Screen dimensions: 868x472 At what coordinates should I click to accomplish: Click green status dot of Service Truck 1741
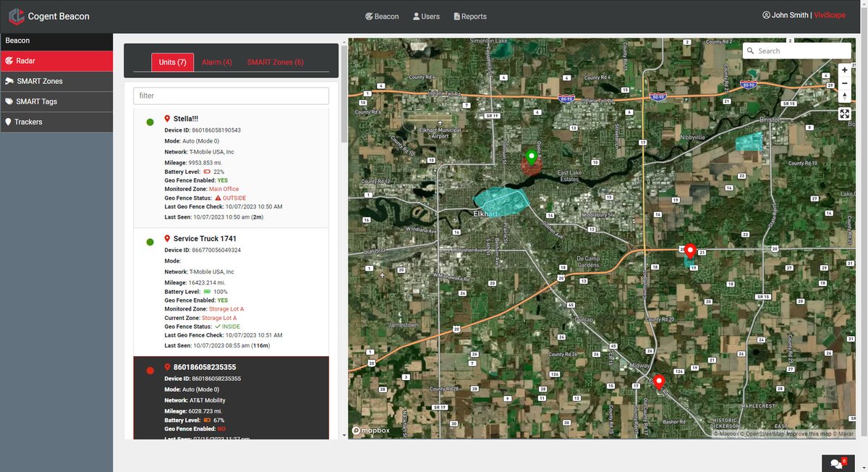tap(150, 242)
